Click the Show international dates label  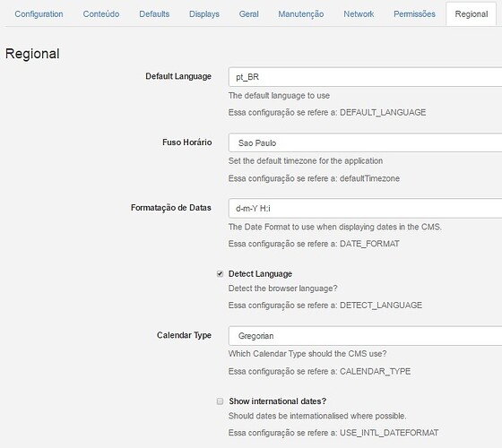click(x=278, y=401)
